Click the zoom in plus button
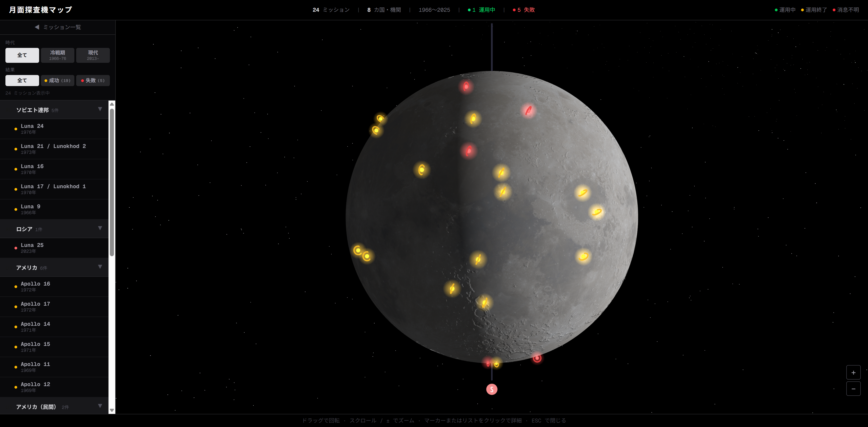Screen dimensions: 868x427 click(x=853, y=373)
